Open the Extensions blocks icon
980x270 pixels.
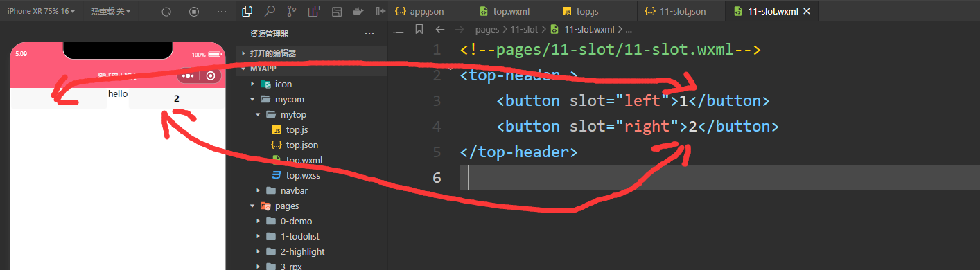pos(314,11)
